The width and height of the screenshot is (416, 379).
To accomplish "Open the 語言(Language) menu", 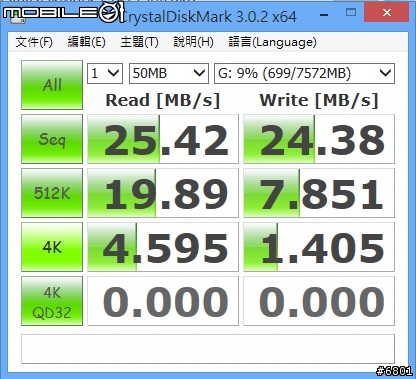I will point(272,42).
